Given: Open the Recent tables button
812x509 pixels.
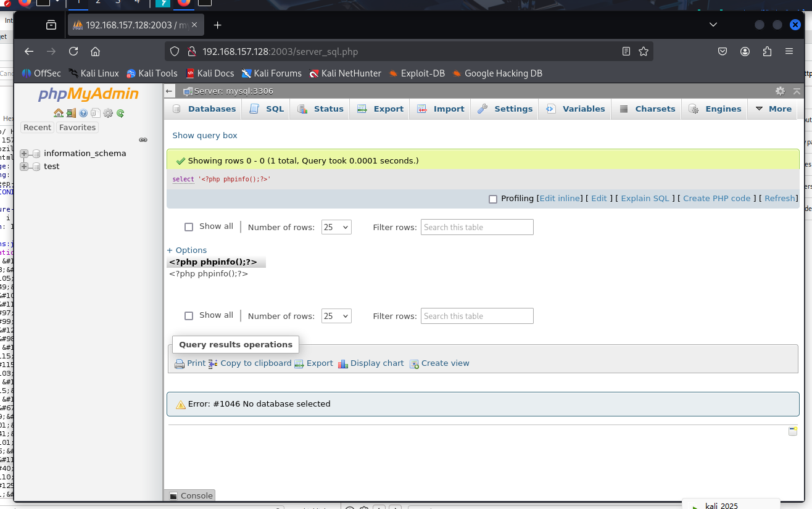Looking at the screenshot, I should [38, 127].
